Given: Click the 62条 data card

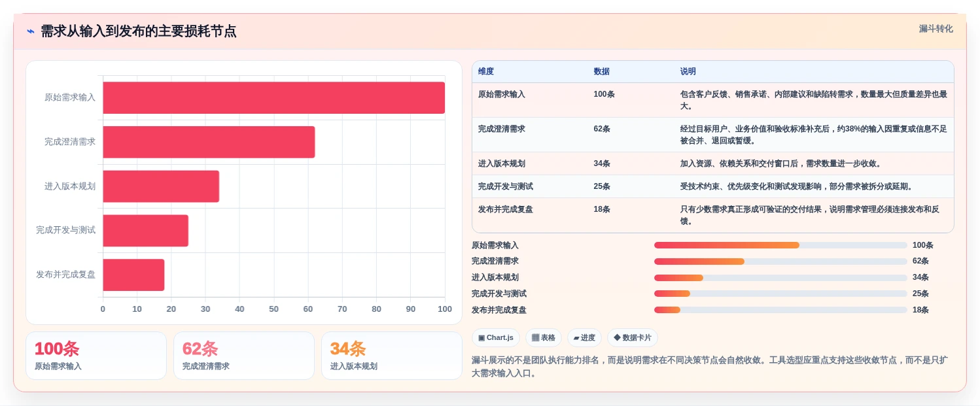Looking at the screenshot, I should click(244, 356).
